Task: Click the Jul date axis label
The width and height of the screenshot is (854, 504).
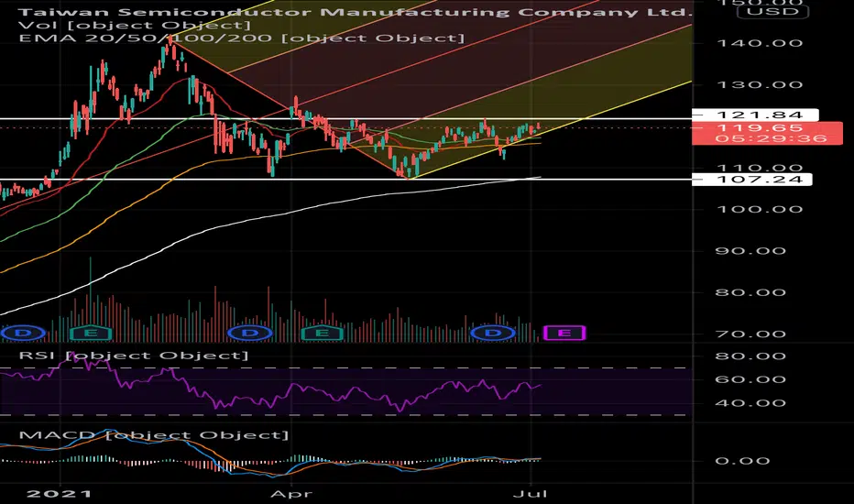Action: click(x=530, y=494)
